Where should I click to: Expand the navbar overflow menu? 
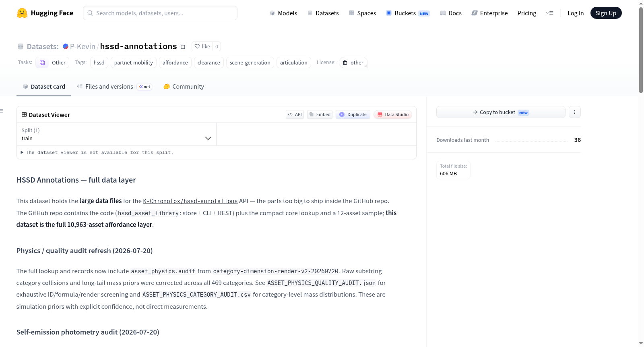pyautogui.click(x=549, y=13)
